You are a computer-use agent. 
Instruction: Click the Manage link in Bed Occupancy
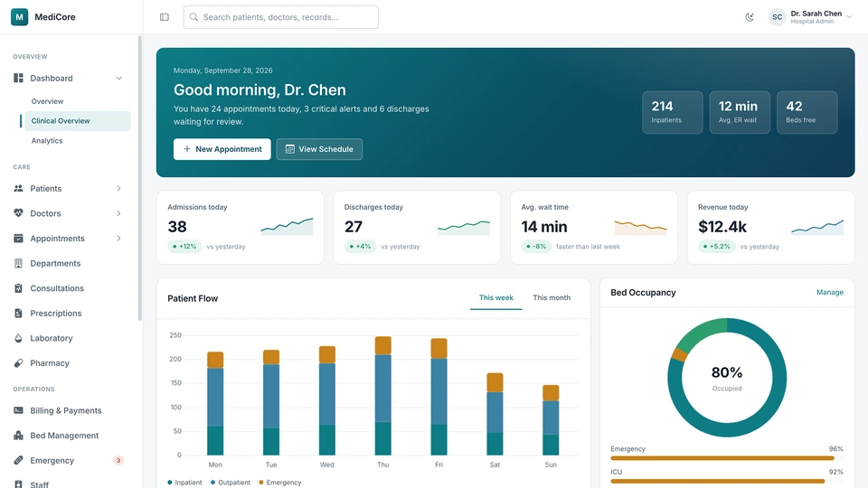830,292
